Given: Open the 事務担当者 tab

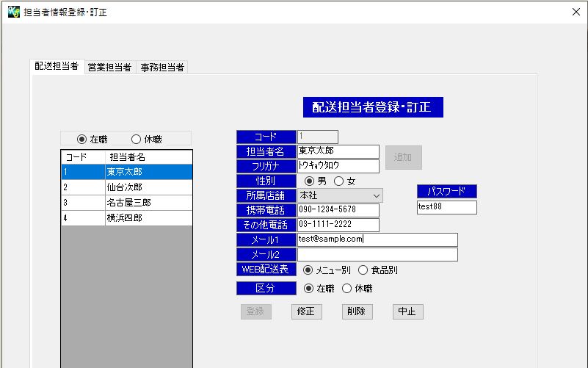Looking at the screenshot, I should 162,68.
